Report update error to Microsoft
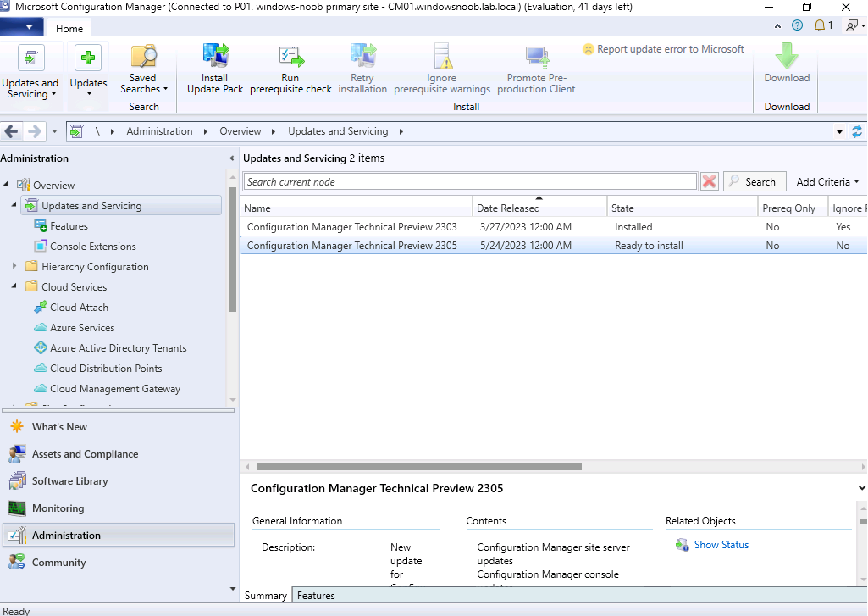The width and height of the screenshot is (868, 616). coord(663,49)
